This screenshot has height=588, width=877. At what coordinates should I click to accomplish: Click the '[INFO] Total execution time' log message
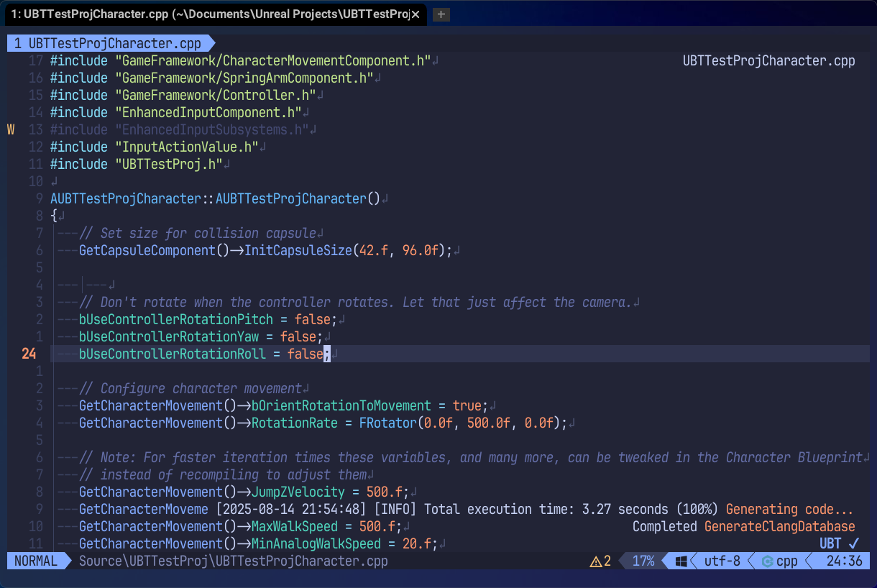[x=467, y=509]
